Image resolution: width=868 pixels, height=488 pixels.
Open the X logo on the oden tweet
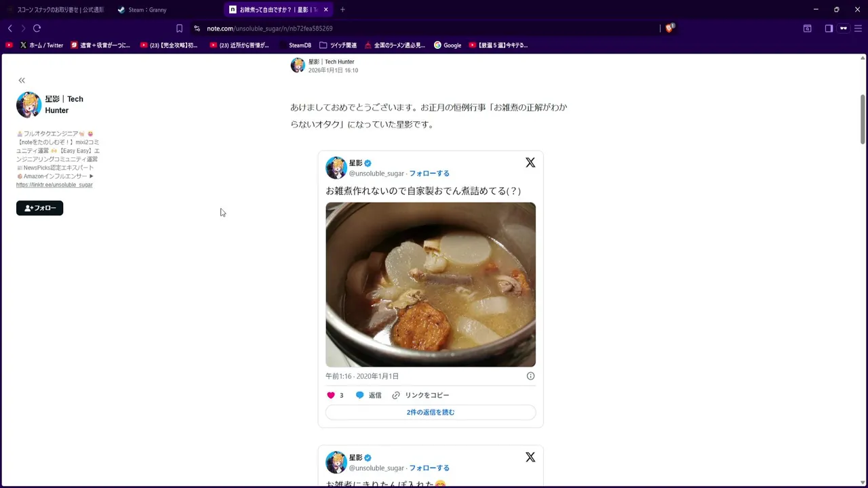[x=530, y=163]
